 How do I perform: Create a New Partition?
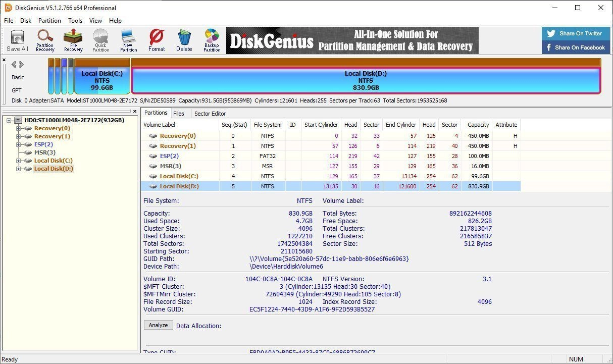coord(128,40)
